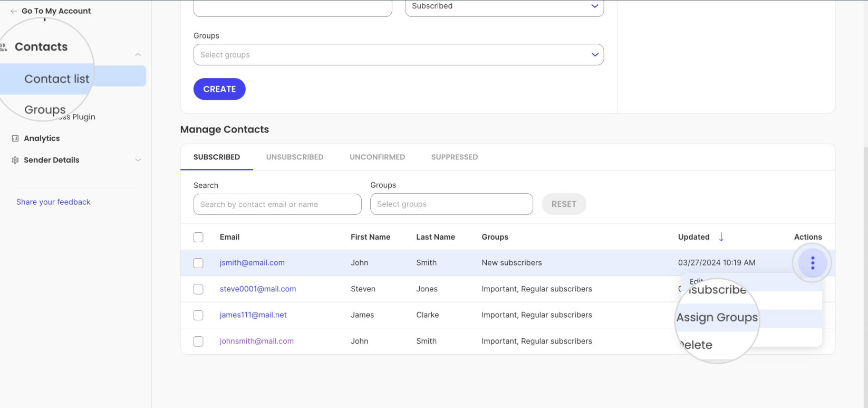
Task: Choose Assign Groups from the actions menu
Action: pyautogui.click(x=717, y=318)
